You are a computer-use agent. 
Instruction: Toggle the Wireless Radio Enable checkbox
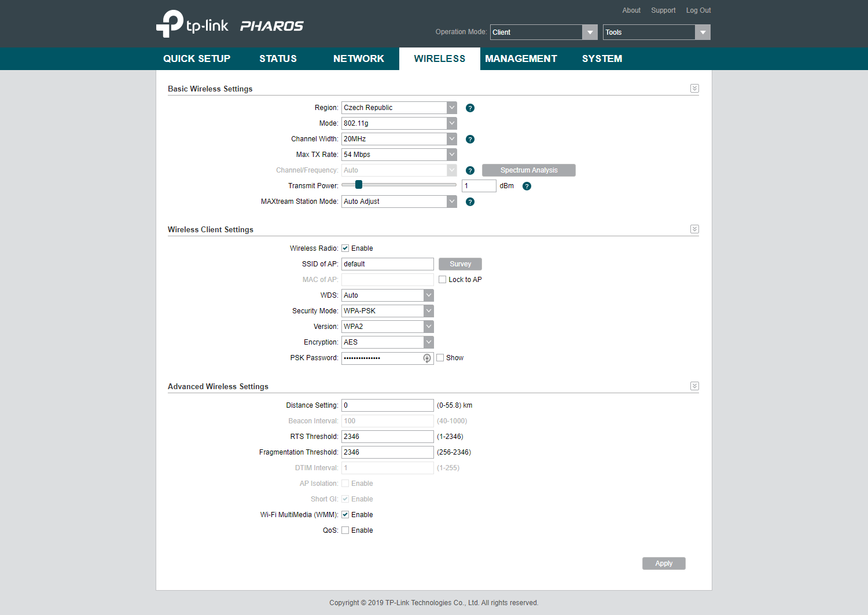click(x=345, y=248)
